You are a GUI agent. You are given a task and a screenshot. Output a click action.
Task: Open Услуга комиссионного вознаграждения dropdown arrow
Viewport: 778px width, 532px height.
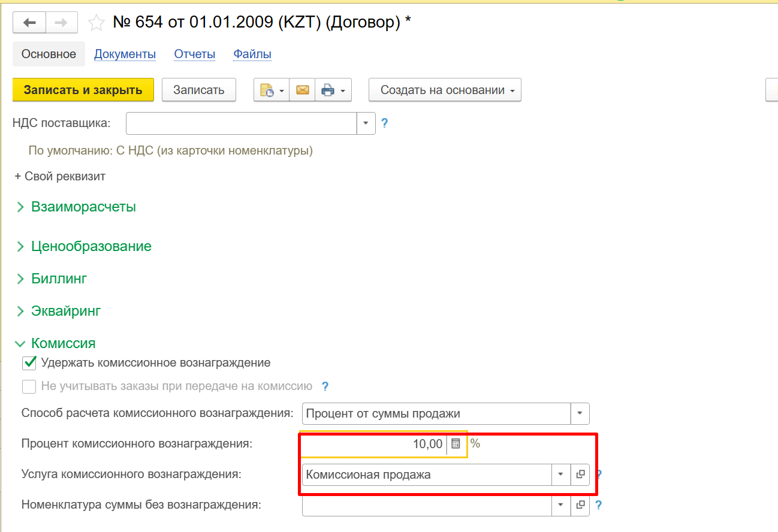(560, 474)
